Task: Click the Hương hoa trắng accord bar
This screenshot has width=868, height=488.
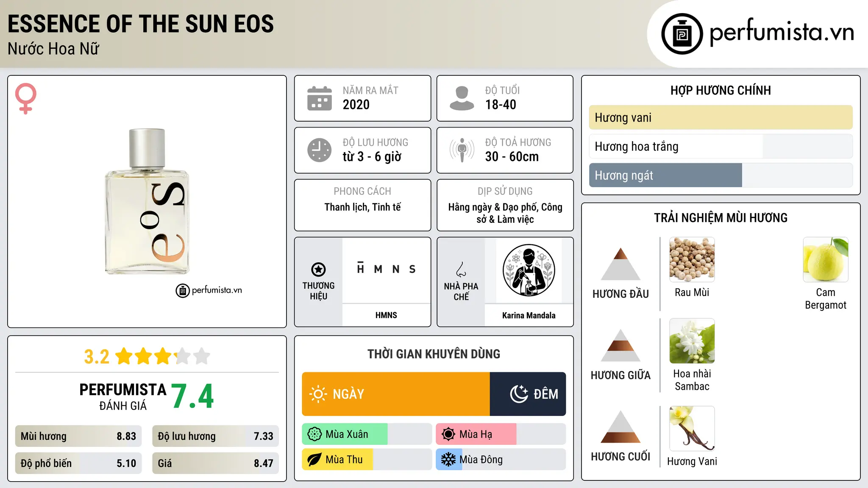Action: coord(721,146)
